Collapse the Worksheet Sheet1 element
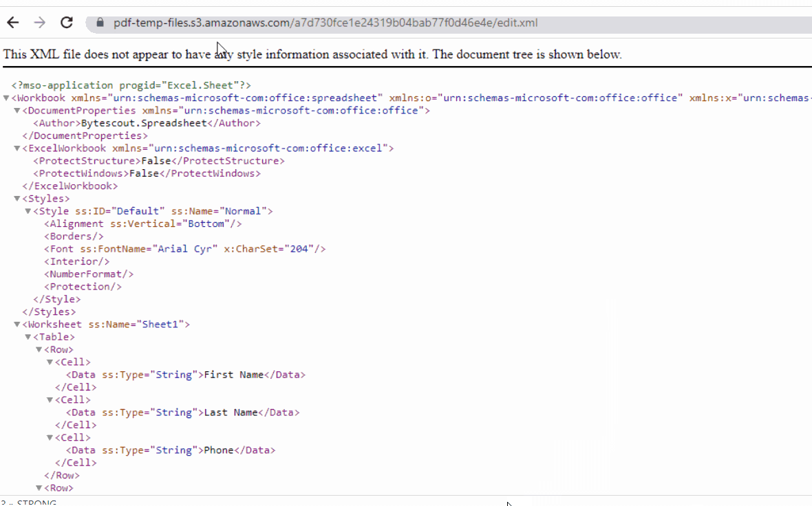This screenshot has height=506, width=812. click(17, 324)
